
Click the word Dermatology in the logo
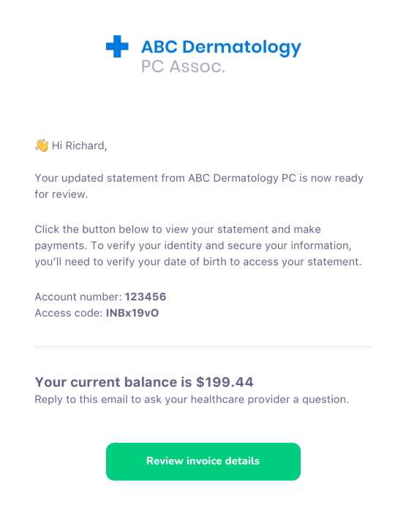[241, 47]
